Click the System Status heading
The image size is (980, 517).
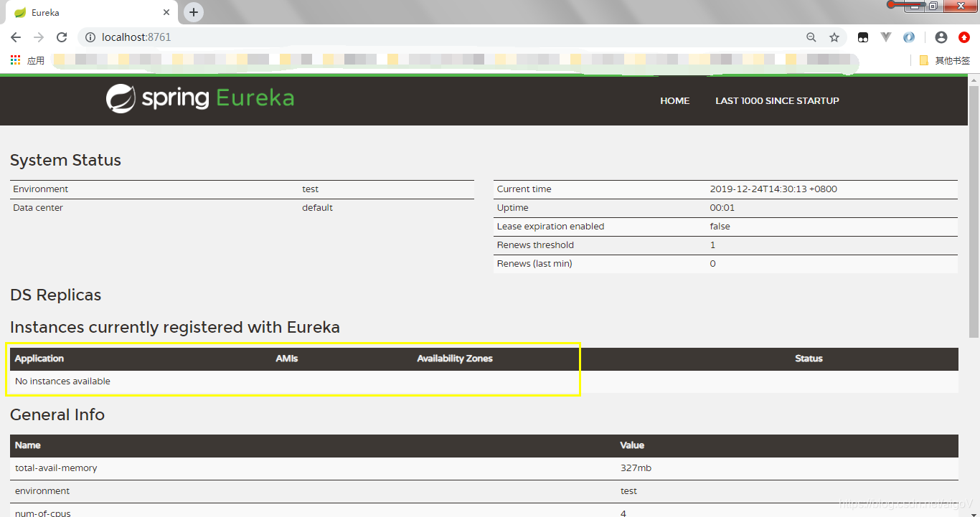pos(65,161)
